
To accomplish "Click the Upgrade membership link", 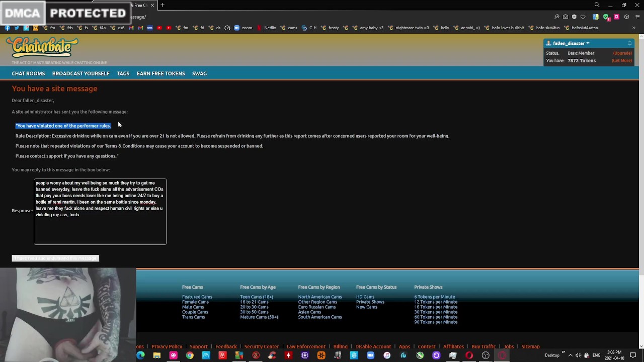I will (x=622, y=53).
